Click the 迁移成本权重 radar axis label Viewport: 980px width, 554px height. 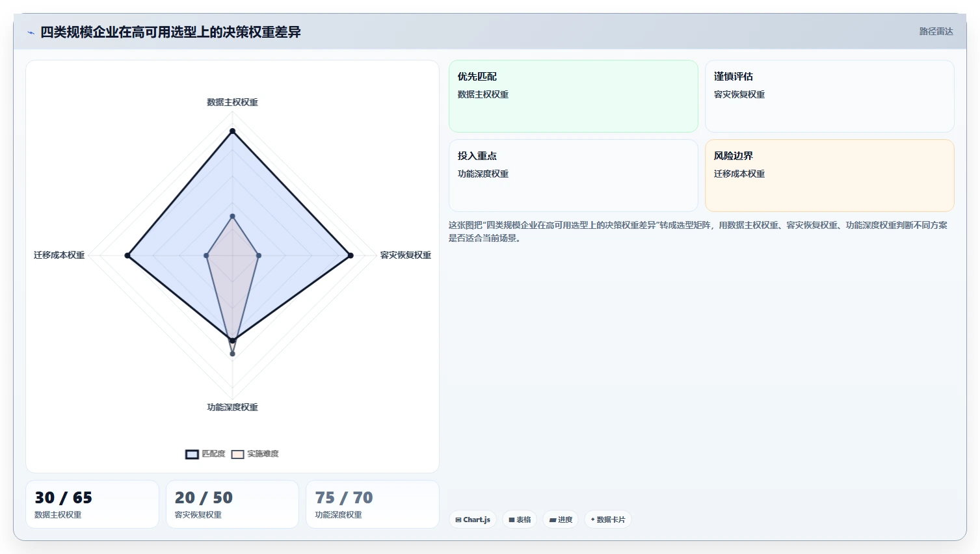point(59,255)
